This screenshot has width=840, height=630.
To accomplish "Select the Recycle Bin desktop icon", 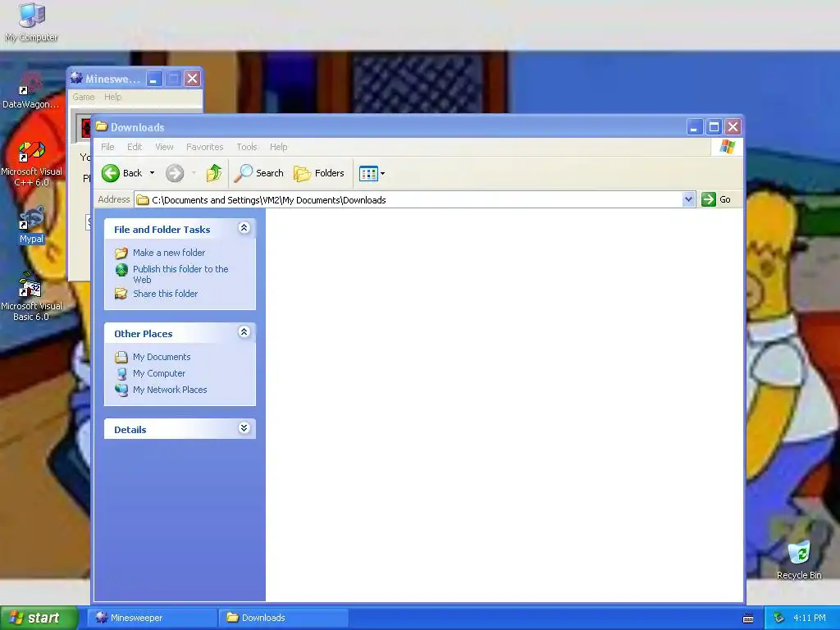I will coord(799,559).
